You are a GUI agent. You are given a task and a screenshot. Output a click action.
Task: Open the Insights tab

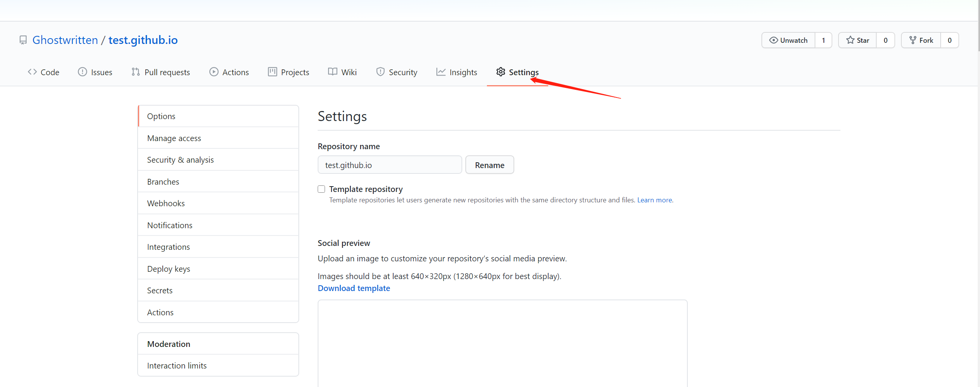click(x=457, y=72)
